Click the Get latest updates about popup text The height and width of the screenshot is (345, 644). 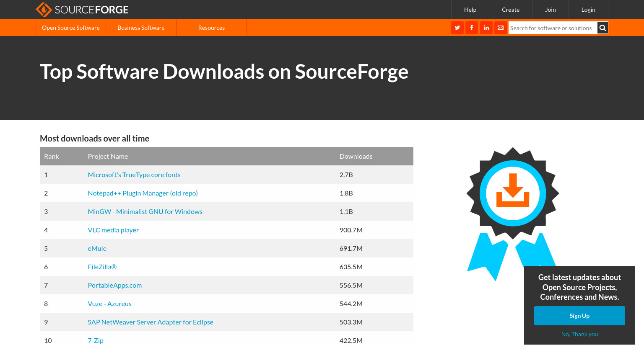click(579, 287)
